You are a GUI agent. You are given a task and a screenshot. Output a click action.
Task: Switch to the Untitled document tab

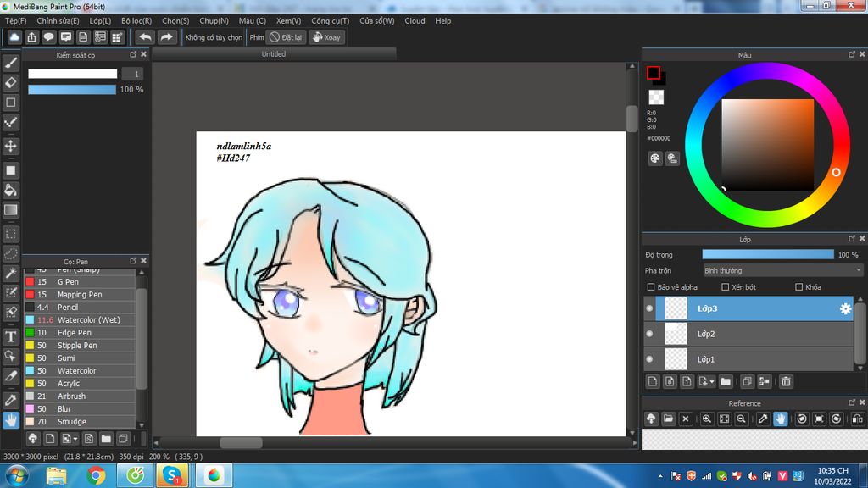coord(274,54)
